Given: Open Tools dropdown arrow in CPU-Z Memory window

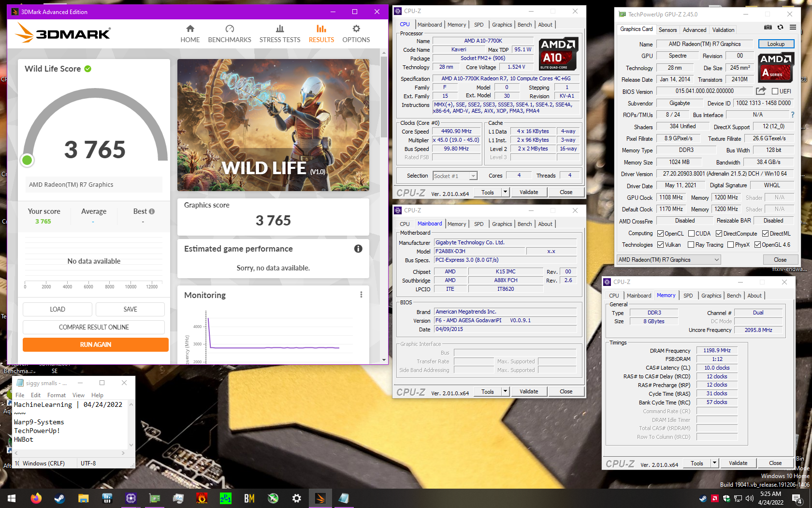Looking at the screenshot, I should point(714,463).
